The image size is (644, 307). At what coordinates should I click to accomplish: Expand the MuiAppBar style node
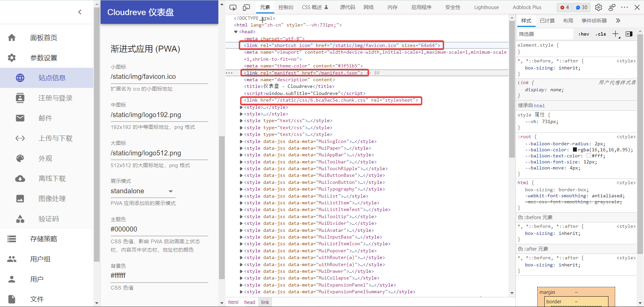click(x=241, y=155)
